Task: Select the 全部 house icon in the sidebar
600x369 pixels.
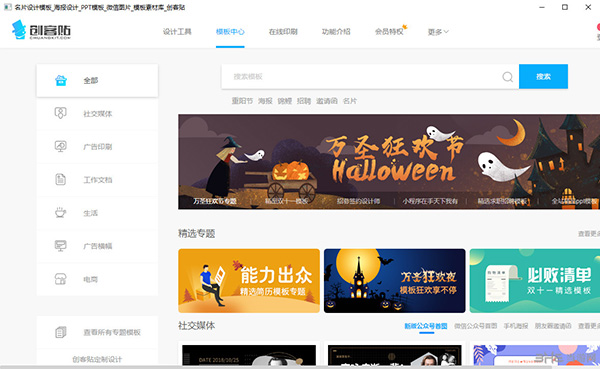Action: point(61,80)
